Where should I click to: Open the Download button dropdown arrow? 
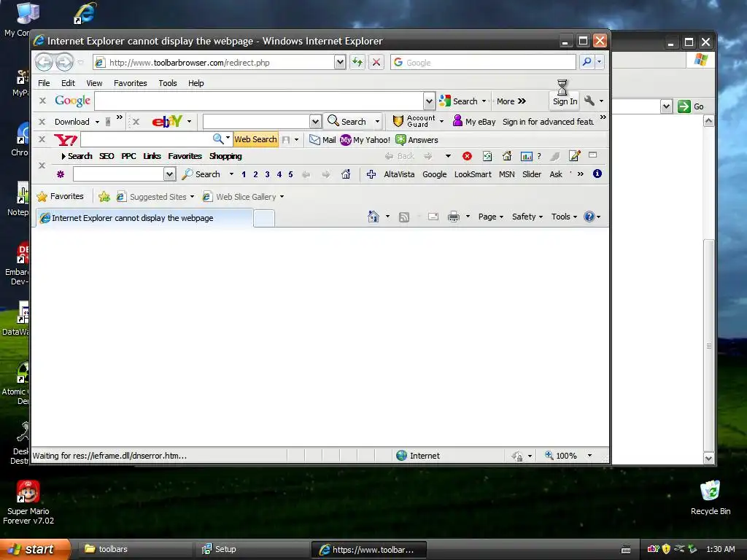(x=97, y=122)
